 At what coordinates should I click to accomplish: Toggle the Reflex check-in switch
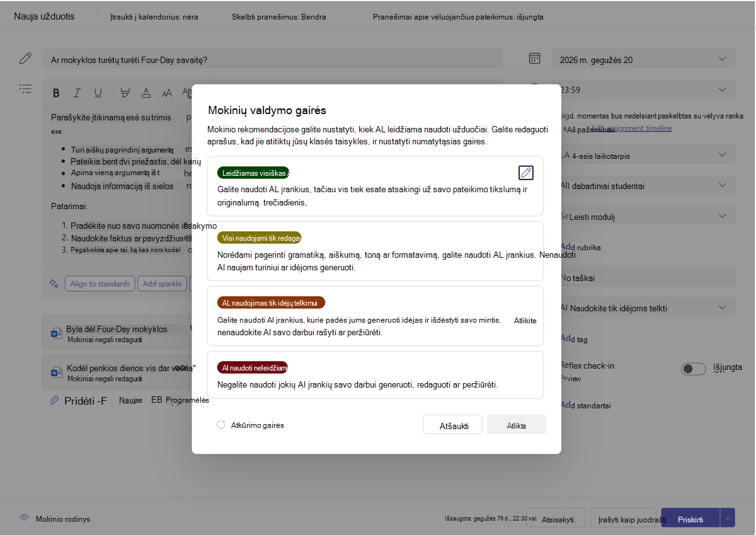pos(694,369)
